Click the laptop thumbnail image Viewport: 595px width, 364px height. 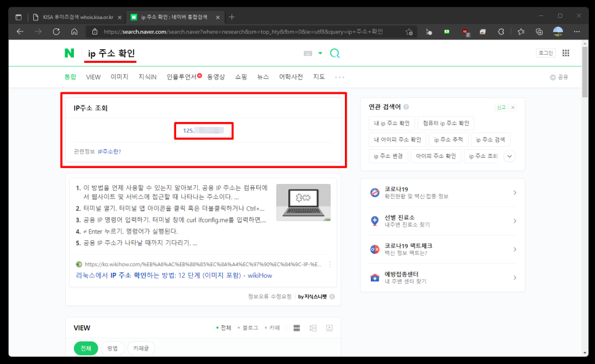(303, 202)
